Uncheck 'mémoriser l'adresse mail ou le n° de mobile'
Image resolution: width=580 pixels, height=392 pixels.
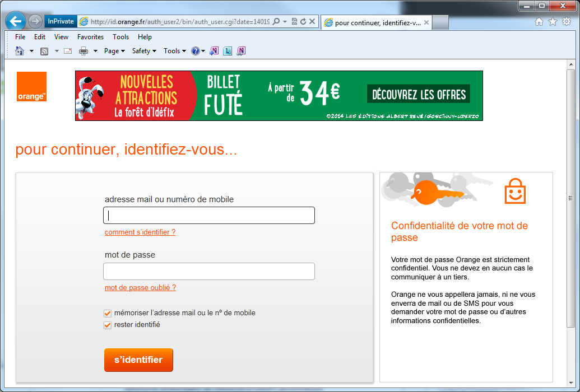(x=108, y=313)
